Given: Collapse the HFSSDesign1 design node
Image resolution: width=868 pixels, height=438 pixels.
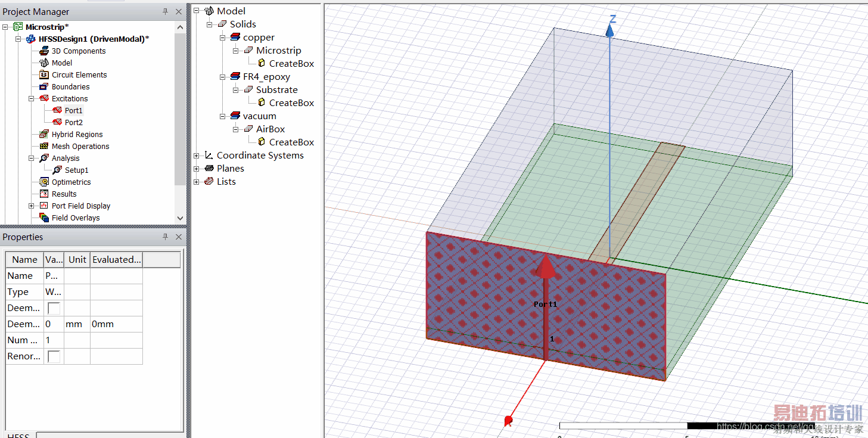Looking at the screenshot, I should tap(18, 39).
